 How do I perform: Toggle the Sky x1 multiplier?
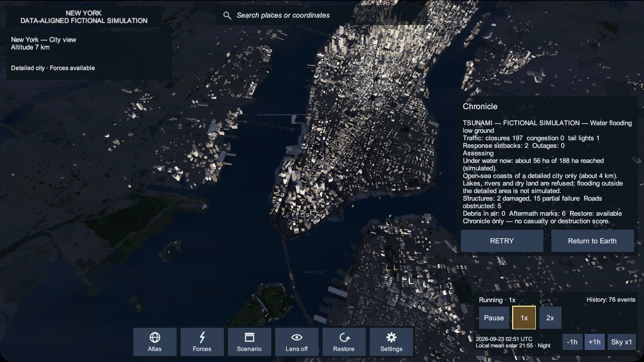pyautogui.click(x=622, y=342)
